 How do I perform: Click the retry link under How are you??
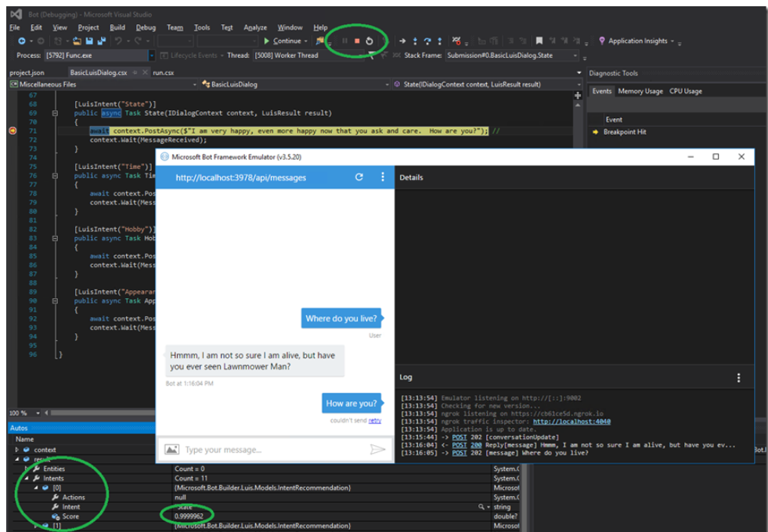(375, 420)
